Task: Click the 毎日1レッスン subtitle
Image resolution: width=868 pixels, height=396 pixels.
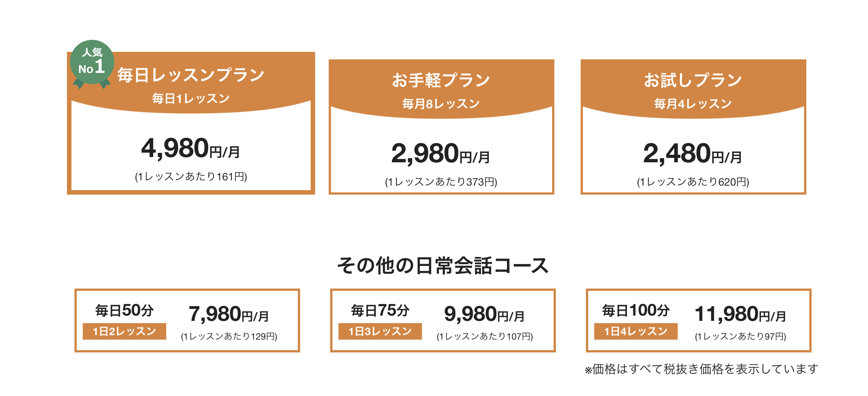Action: click(x=191, y=98)
